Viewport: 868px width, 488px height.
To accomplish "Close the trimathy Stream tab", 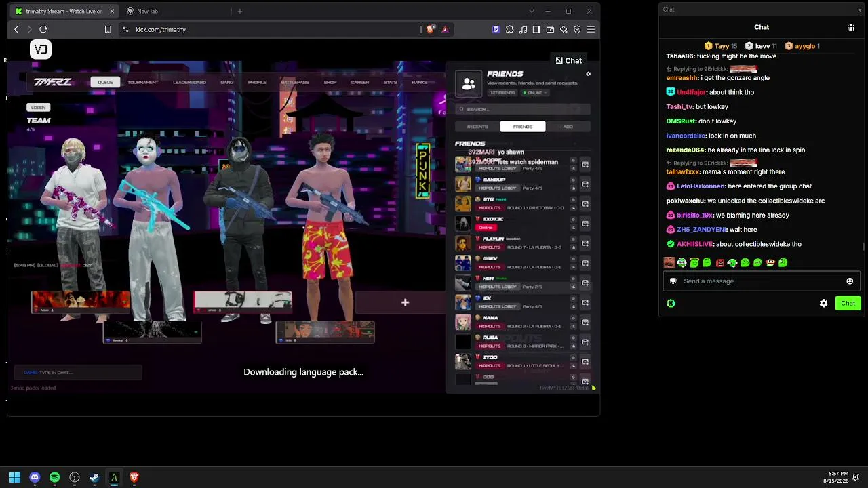I will click(x=112, y=11).
